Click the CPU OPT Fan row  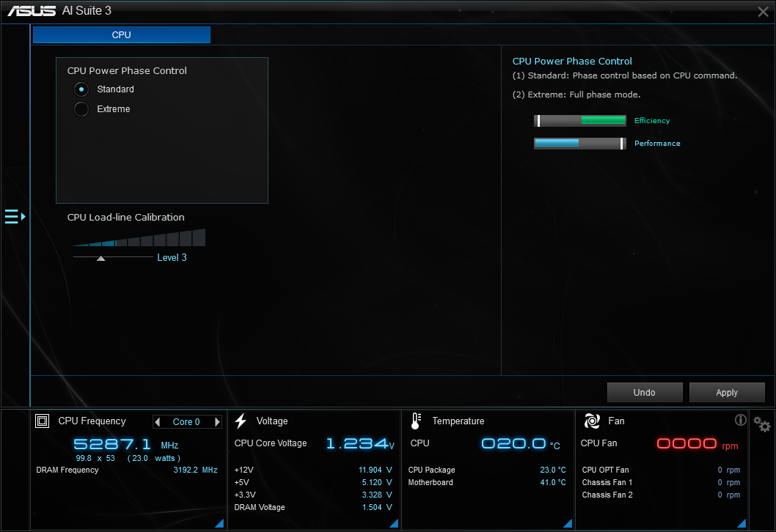[661, 470]
